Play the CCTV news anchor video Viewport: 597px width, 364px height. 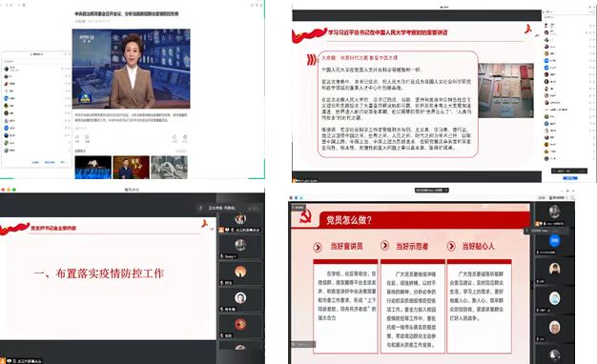point(132,69)
